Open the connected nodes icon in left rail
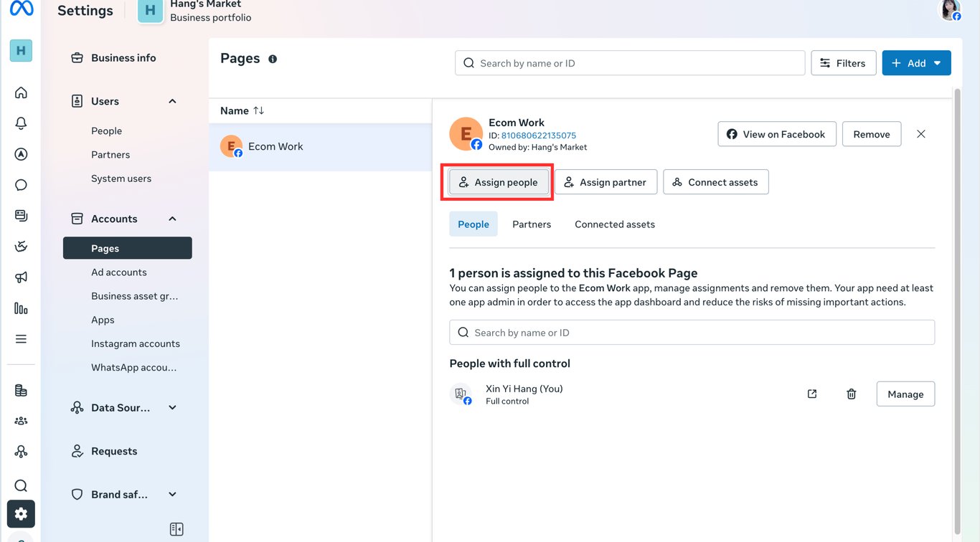 click(21, 452)
